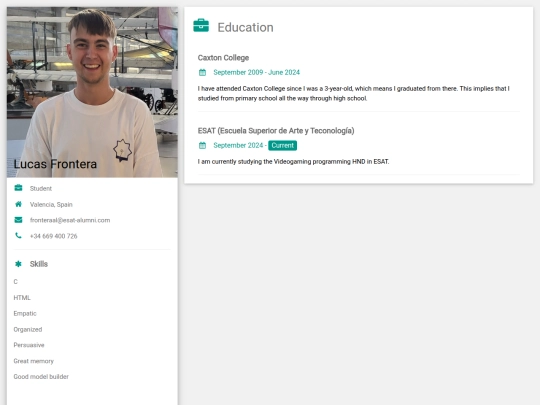
Task: Click the Lucas Frontera profile photo
Action: coord(92,92)
